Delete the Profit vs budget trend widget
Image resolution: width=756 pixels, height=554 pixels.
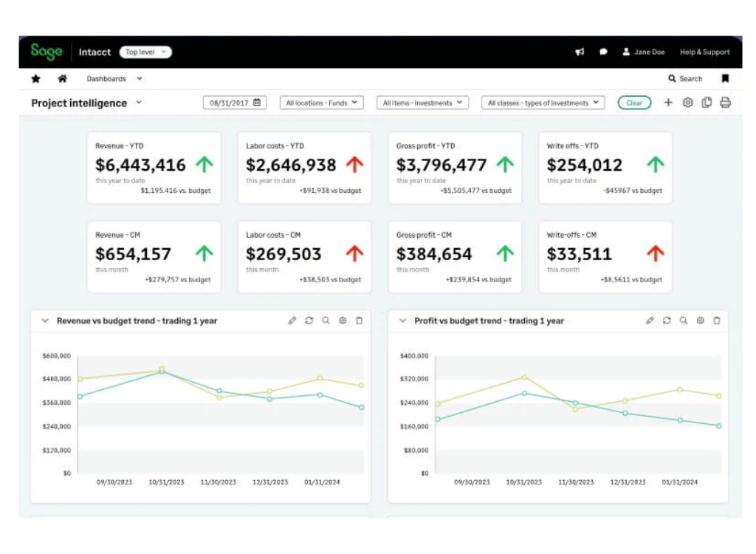[x=717, y=321]
